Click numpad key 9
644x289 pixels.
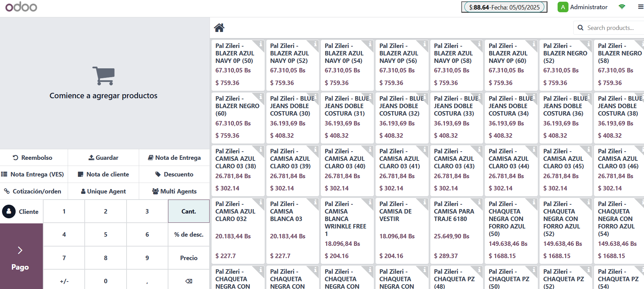coord(147,258)
